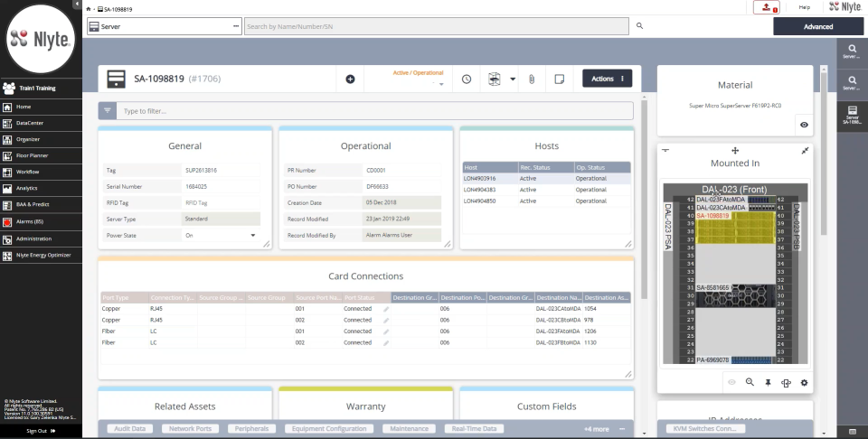Image resolution: width=868 pixels, height=439 pixels.
Task: Expand the 3D view dropdown arrow
Action: pos(513,79)
